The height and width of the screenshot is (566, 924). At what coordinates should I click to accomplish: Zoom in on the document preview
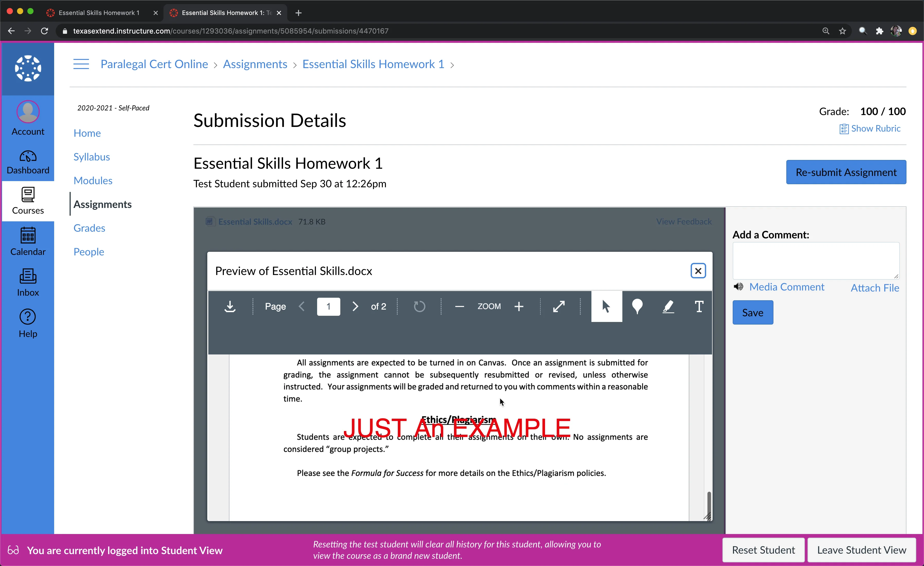pyautogui.click(x=519, y=306)
